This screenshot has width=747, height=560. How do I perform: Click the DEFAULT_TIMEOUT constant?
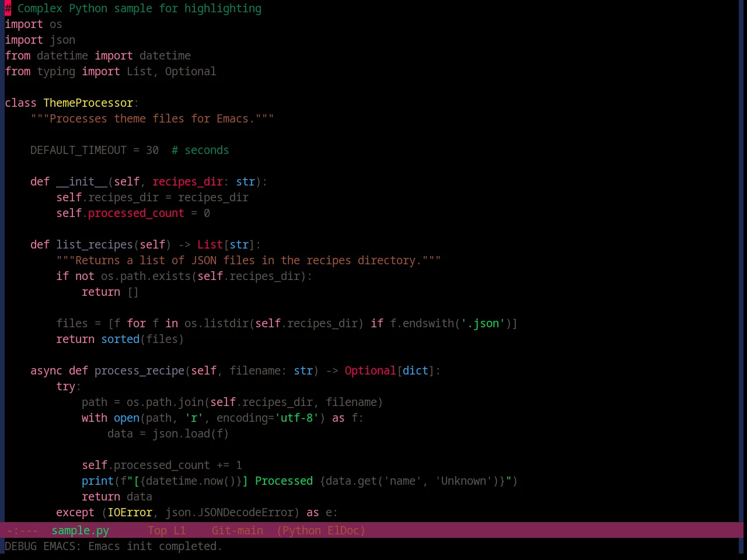pos(78,150)
